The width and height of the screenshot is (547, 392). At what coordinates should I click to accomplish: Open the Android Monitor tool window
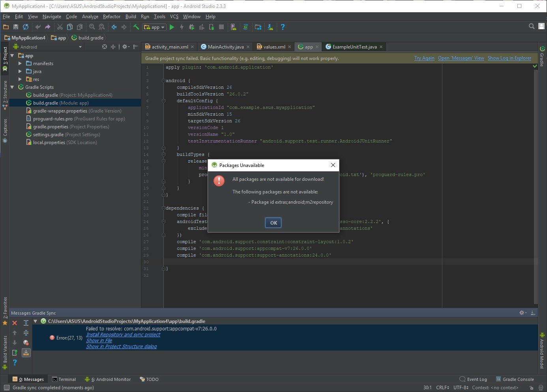click(x=108, y=379)
